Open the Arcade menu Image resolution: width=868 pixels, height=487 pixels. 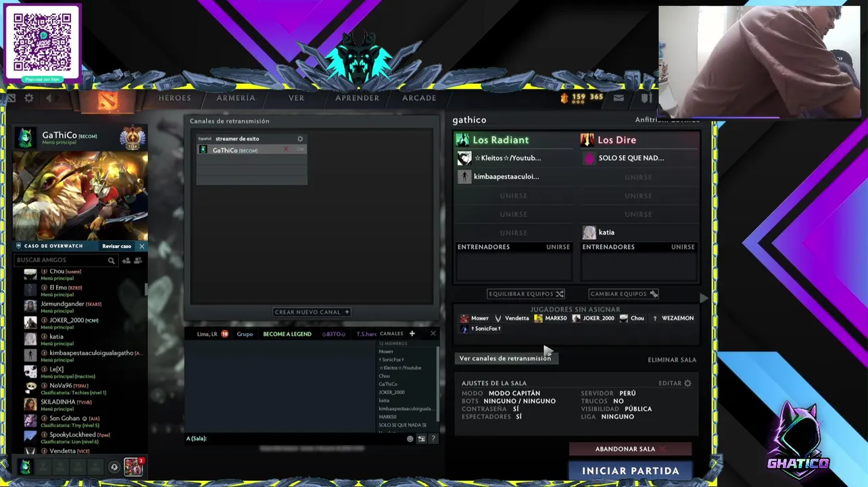[x=419, y=98]
